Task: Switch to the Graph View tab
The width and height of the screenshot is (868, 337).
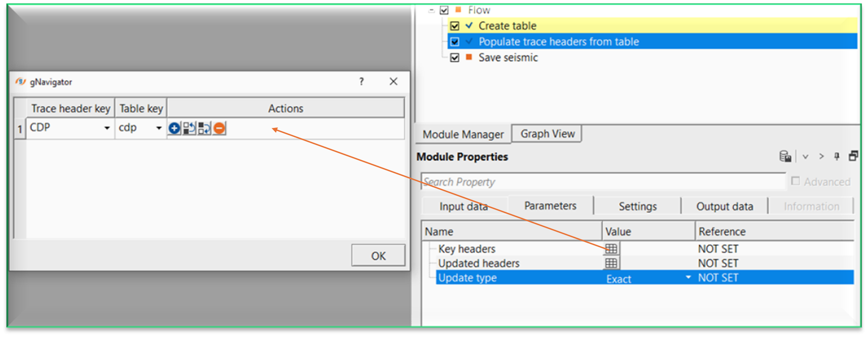Action: pyautogui.click(x=547, y=134)
